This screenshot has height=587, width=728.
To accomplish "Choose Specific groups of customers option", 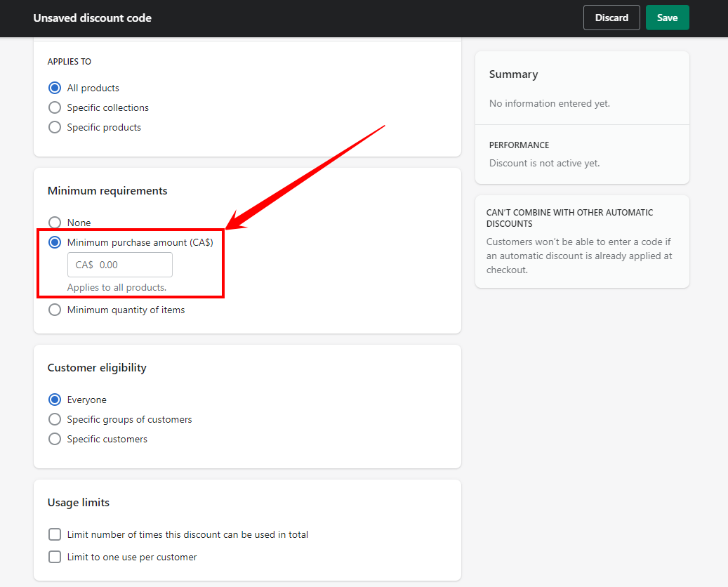I will [55, 419].
